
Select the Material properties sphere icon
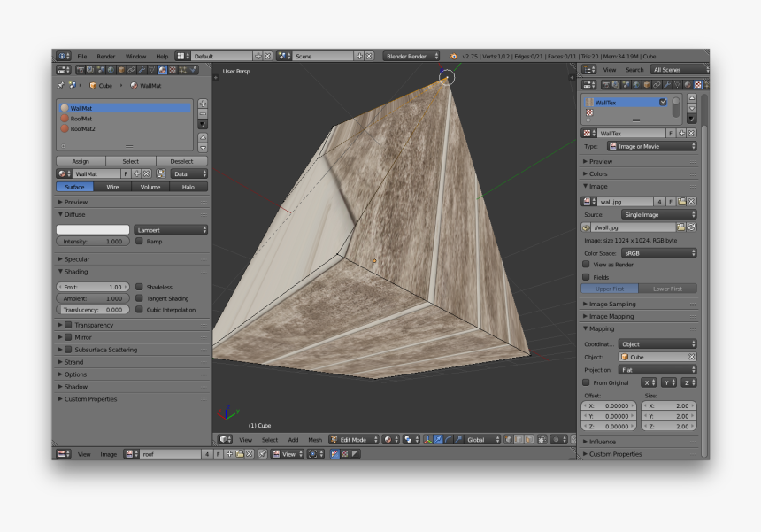pyautogui.click(x=687, y=84)
